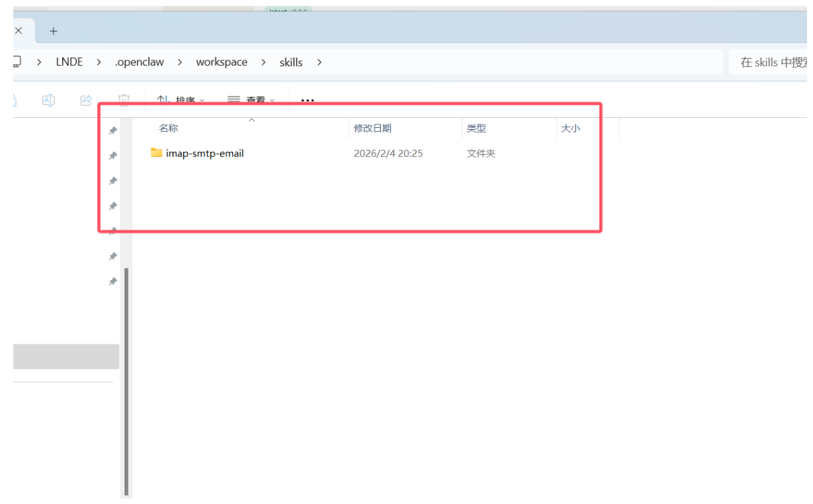Open a new tab with the plus button
Screen dimensions: 813x504
pyautogui.click(x=54, y=31)
